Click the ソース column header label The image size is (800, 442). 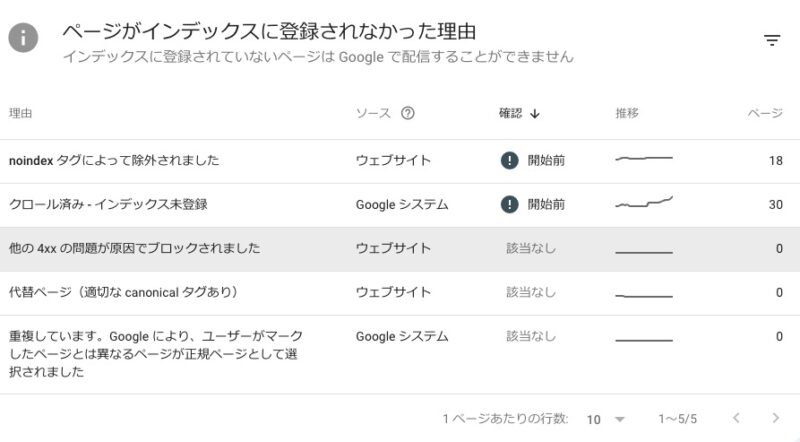(373, 113)
